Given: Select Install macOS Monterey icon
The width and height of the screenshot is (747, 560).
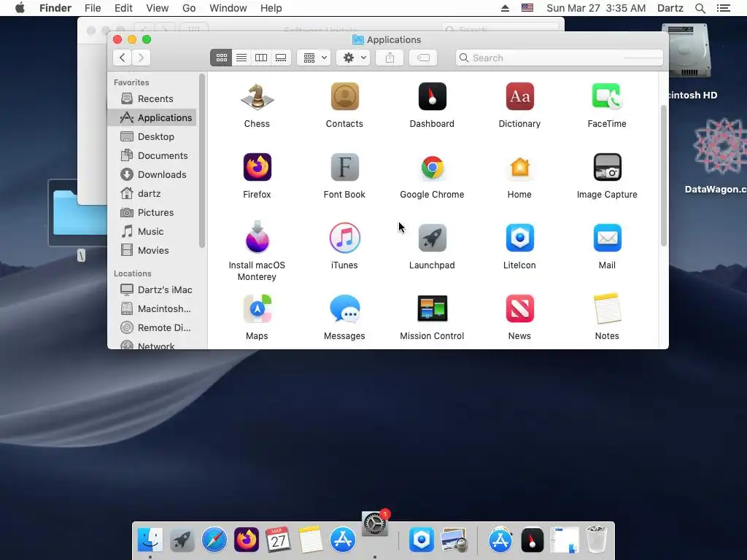Looking at the screenshot, I should click(258, 237).
